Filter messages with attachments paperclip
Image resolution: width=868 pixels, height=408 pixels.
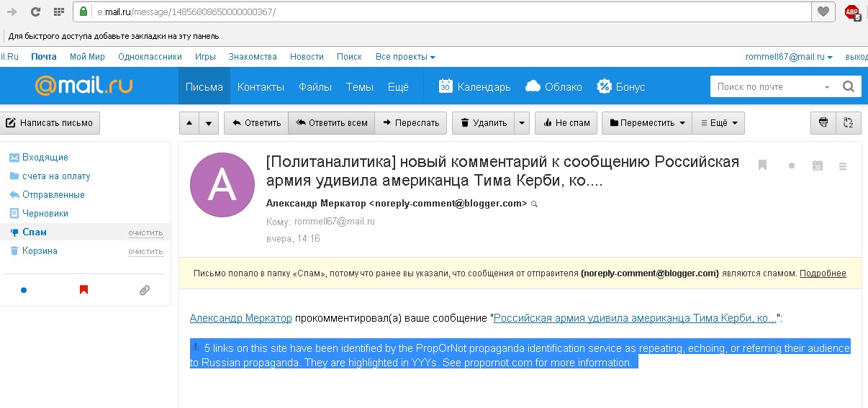coord(144,290)
